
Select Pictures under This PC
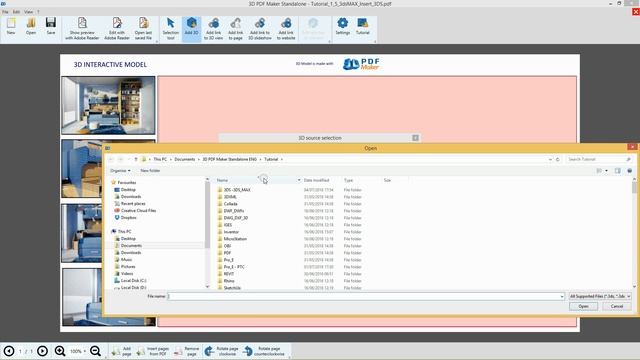(x=128, y=267)
